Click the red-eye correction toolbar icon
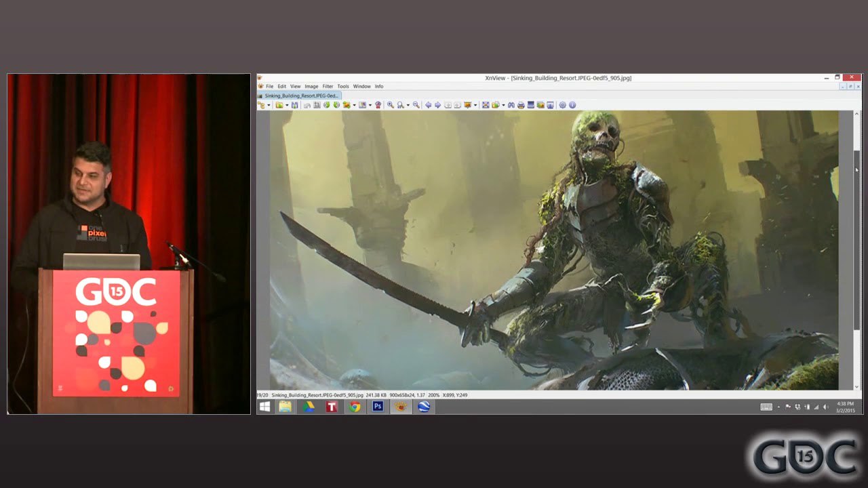 click(378, 105)
